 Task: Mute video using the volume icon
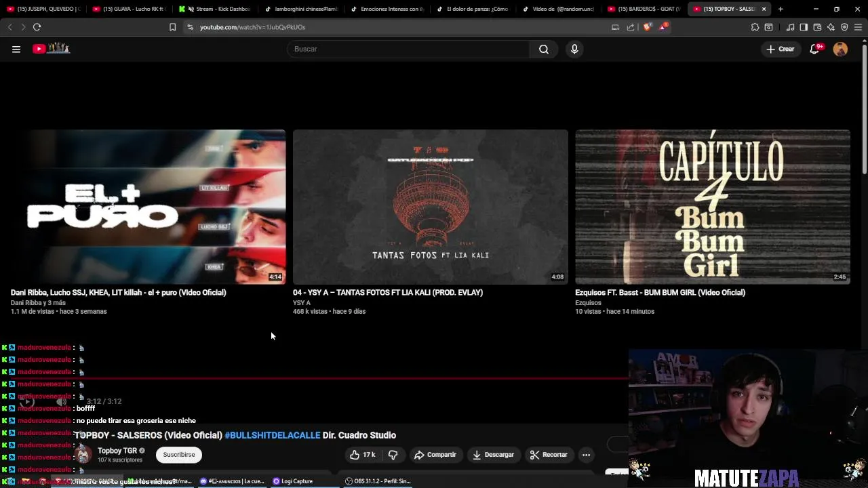pyautogui.click(x=61, y=401)
